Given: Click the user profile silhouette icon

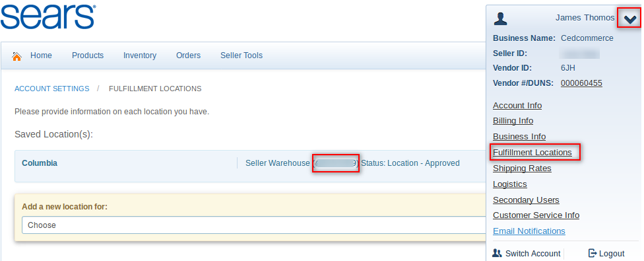Looking at the screenshot, I should [x=501, y=19].
